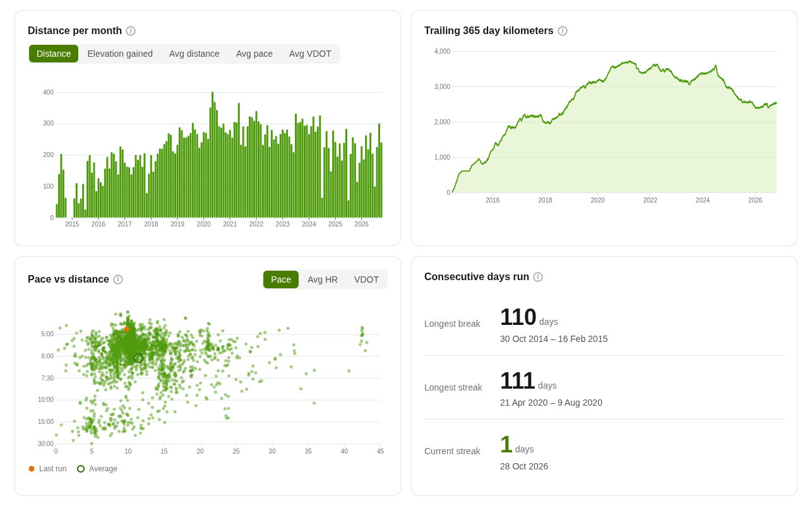The height and width of the screenshot is (506, 812).
Task: Click the green 1 days streak value
Action: (x=517, y=445)
